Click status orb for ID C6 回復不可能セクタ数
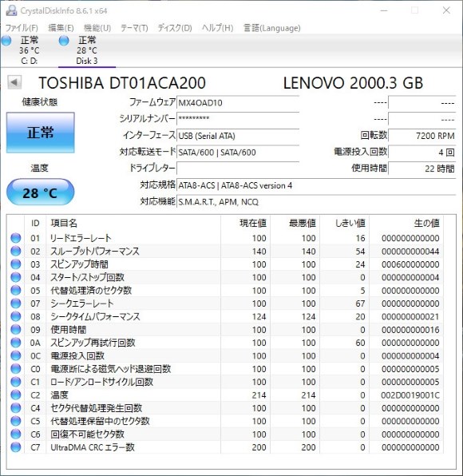Viewport: 463px width, 476px height. click(16, 434)
